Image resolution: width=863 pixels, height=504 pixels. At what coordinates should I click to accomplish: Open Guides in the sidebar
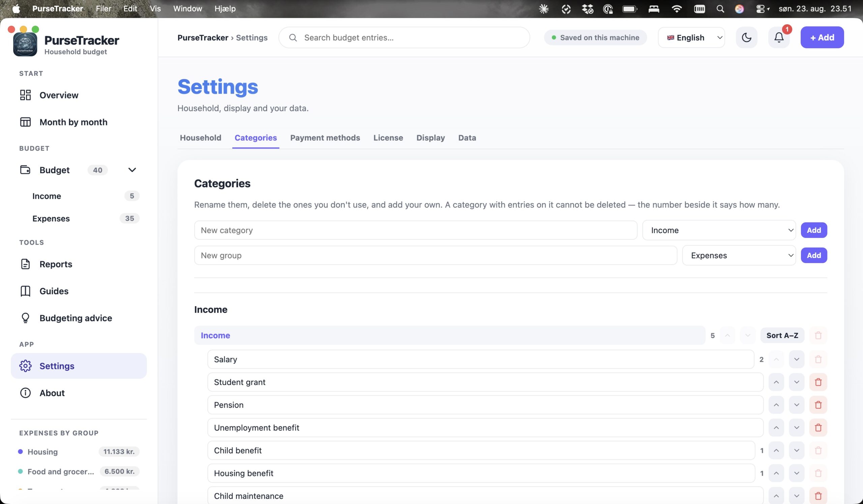[79, 291]
